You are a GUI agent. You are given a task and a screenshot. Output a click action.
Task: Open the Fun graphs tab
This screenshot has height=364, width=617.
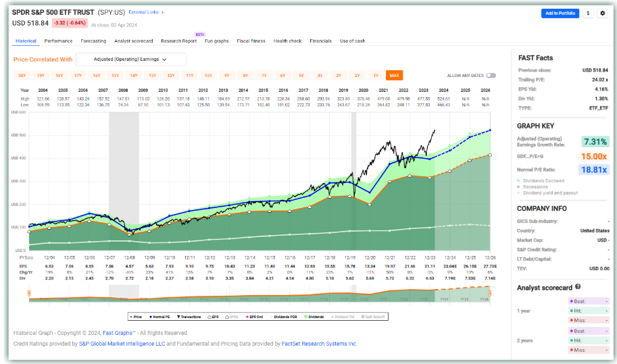(x=216, y=41)
